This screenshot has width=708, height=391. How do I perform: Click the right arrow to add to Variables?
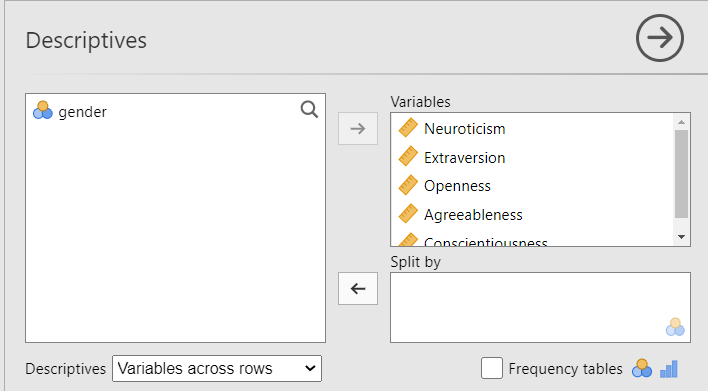tap(358, 129)
